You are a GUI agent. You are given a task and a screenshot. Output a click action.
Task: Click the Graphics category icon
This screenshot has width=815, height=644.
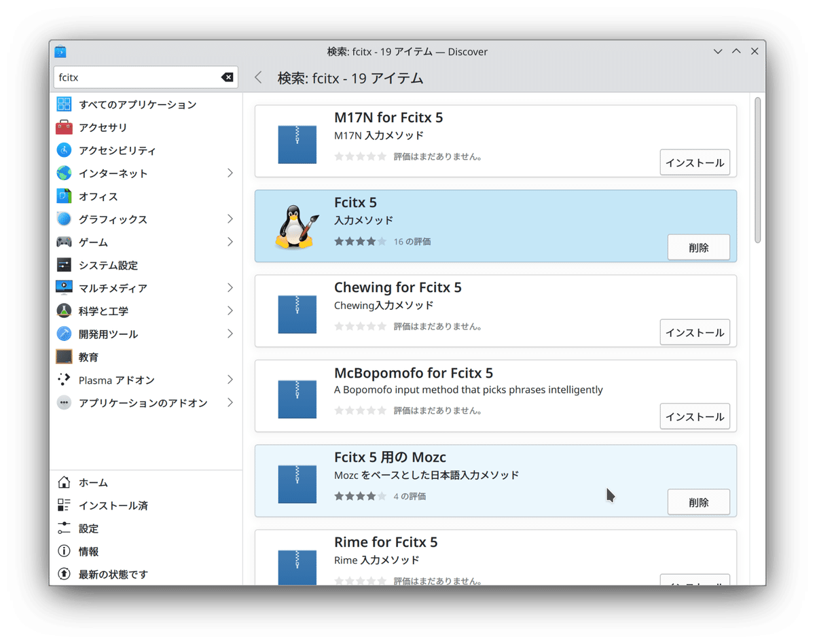[64, 219]
